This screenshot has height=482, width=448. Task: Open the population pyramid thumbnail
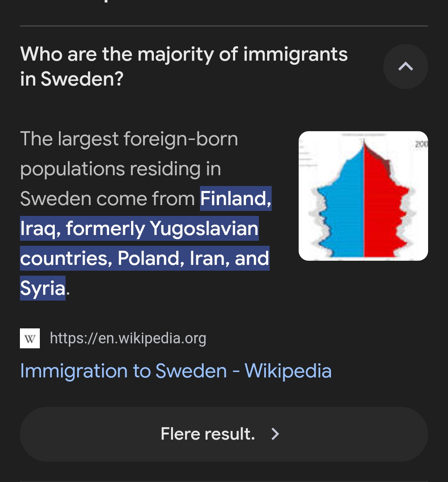(x=363, y=196)
